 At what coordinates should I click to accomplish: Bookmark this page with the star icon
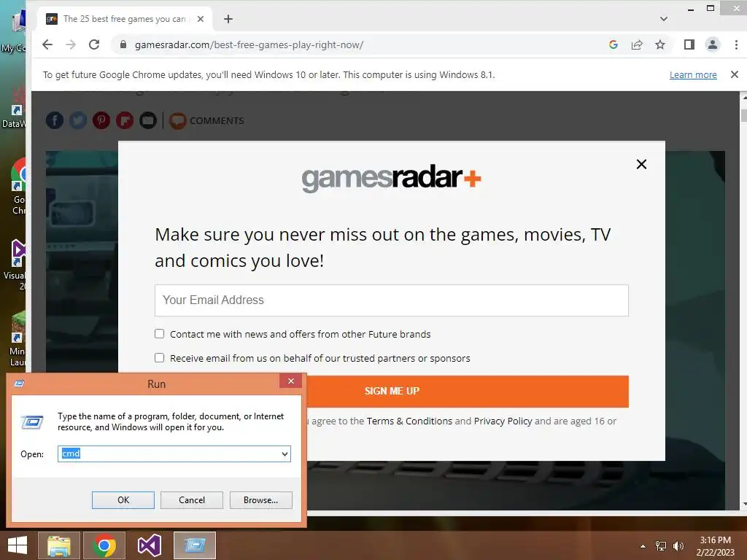659,44
